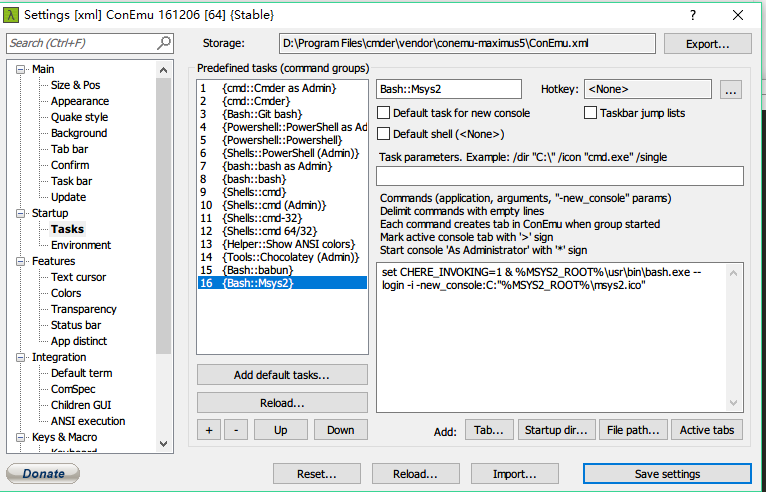
Task: Click File path button
Action: click(x=633, y=430)
